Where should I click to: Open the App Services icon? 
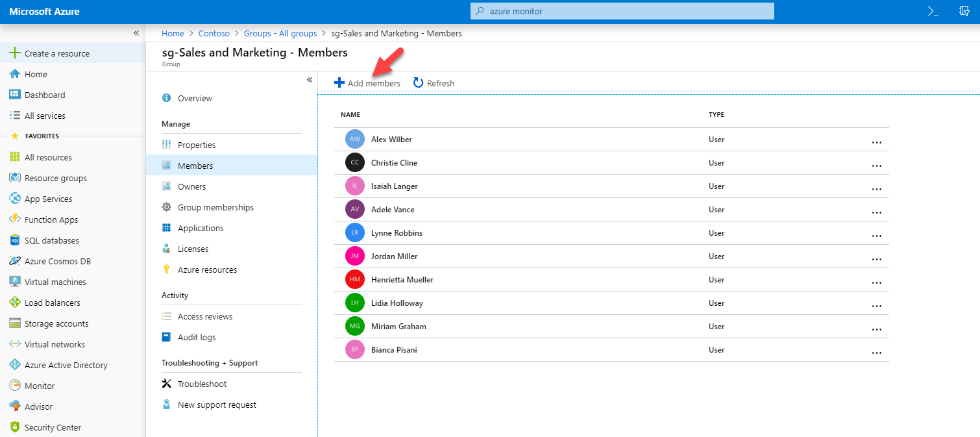(15, 199)
